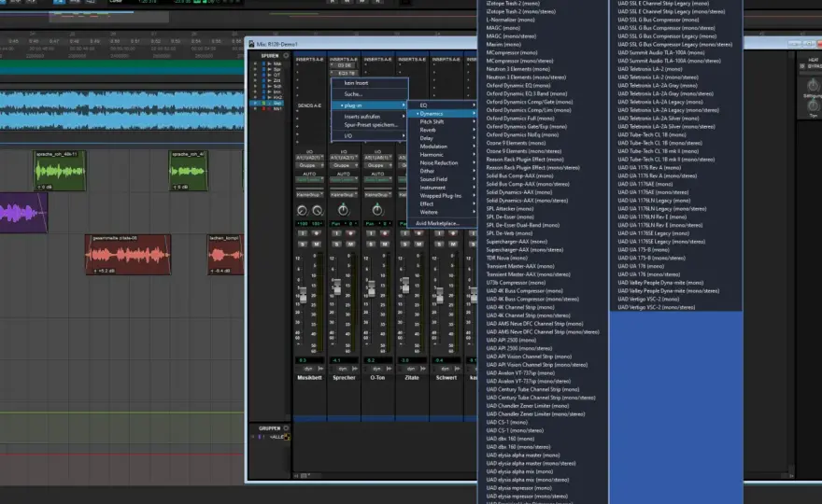The width and height of the screenshot is (822, 504).
Task: Open the I/O submenu entry
Action: pyautogui.click(x=370, y=136)
